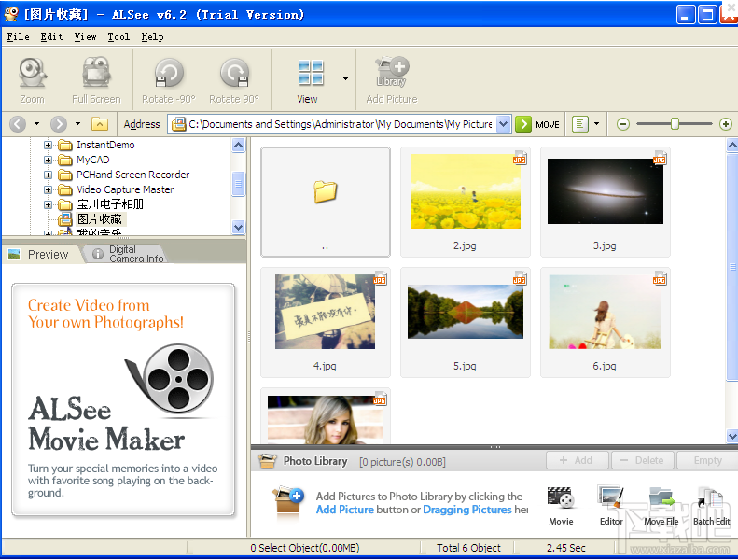Click the add-to-library box icon
This screenshot has width=738, height=560.
(x=287, y=501)
